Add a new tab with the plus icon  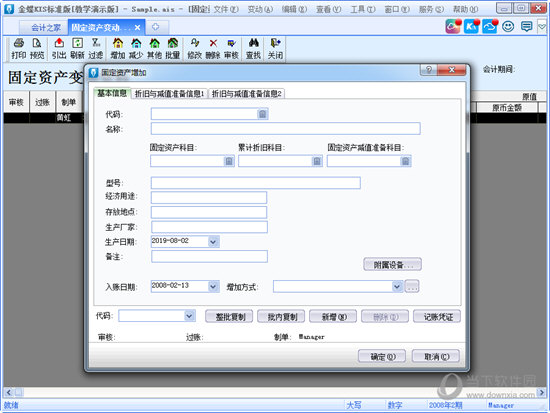coord(155,27)
